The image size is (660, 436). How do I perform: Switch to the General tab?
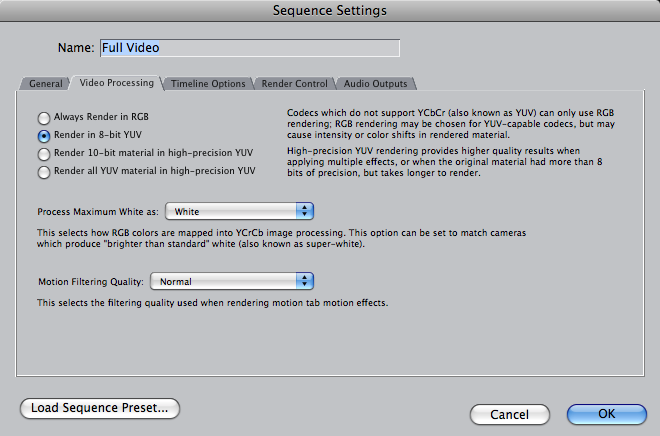[x=45, y=83]
